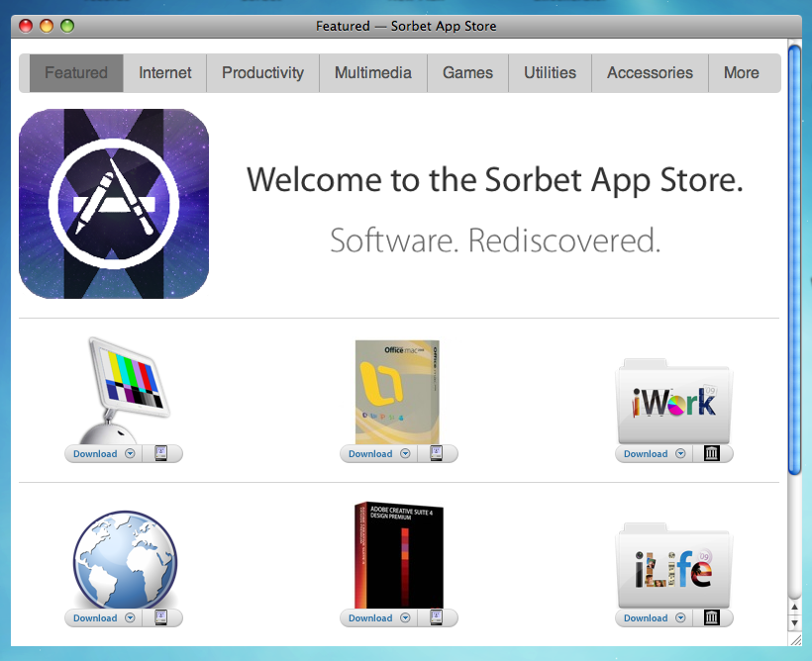Open the iLife '09 folder icon
The width and height of the screenshot is (812, 661).
click(673, 566)
